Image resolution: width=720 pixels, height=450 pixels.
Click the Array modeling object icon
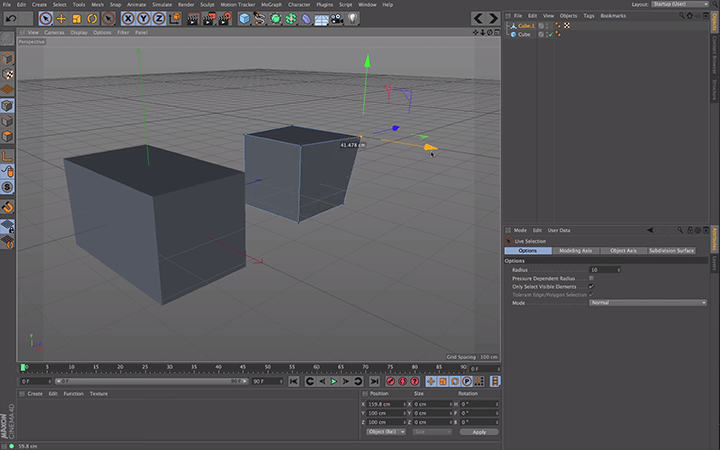[x=291, y=19]
